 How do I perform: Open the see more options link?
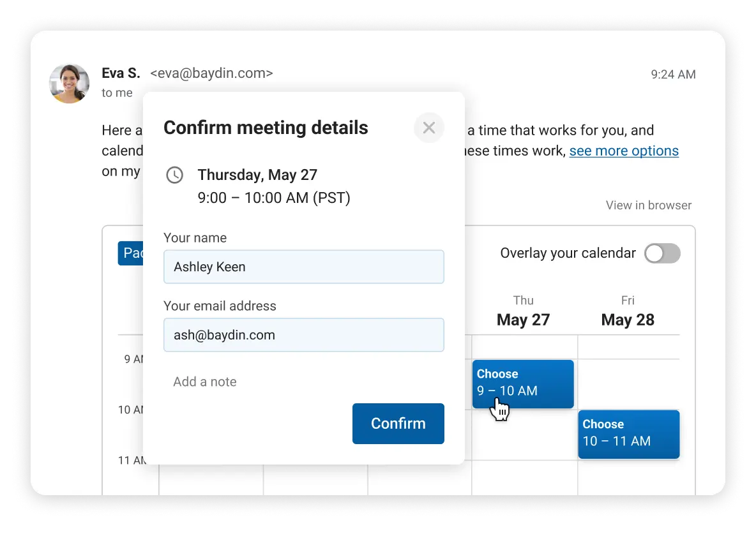(x=624, y=151)
